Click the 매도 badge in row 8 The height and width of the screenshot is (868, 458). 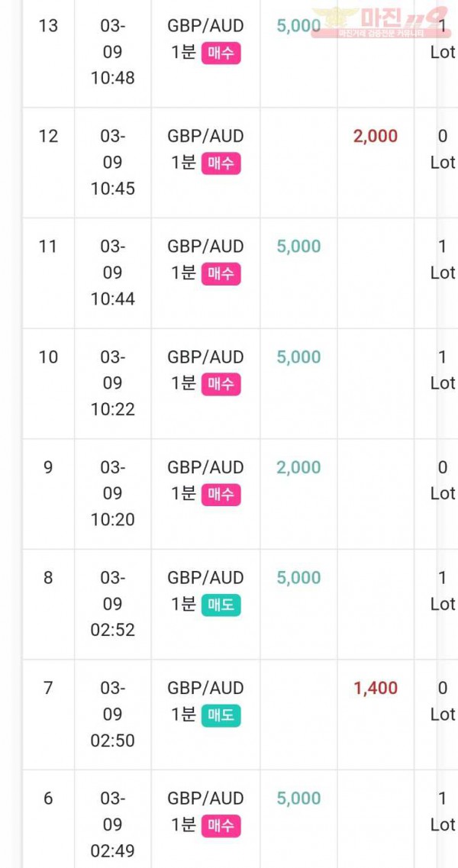[221, 605]
